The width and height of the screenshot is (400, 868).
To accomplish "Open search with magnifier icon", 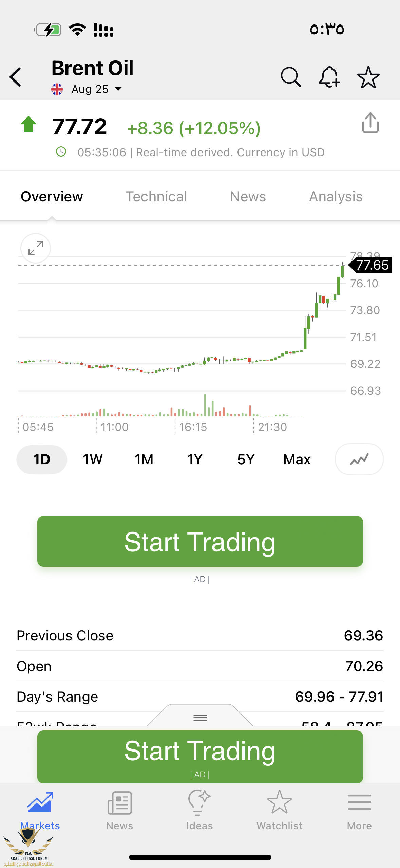I will pos(291,77).
